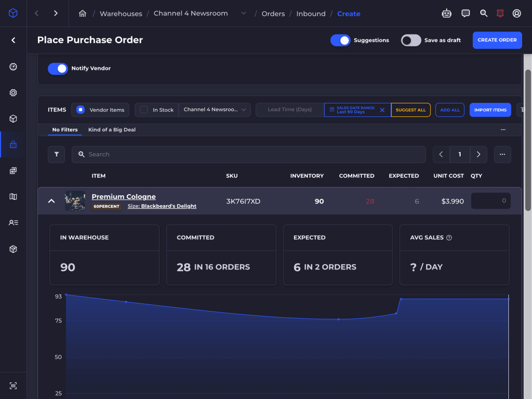532x399 pixels.
Task: Click the Create breadcrumb item
Action: click(x=348, y=14)
